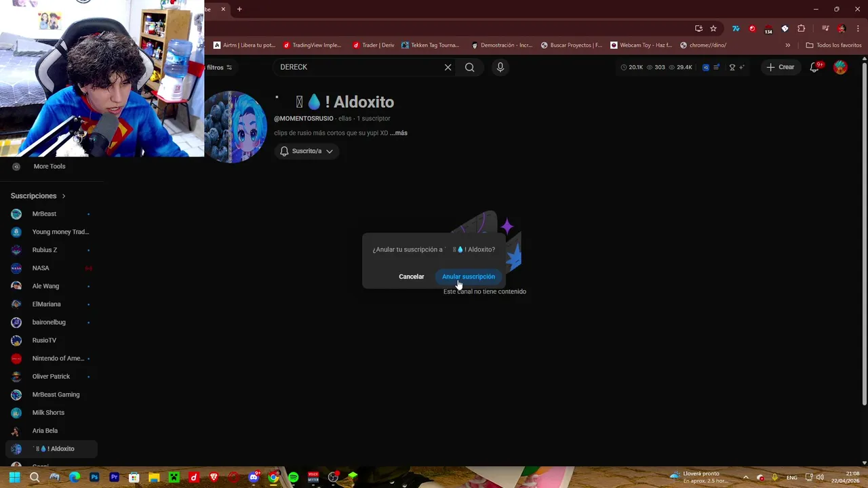868x488 pixels.
Task: Open the Suscrito/a notification dropdown
Action: 307,151
